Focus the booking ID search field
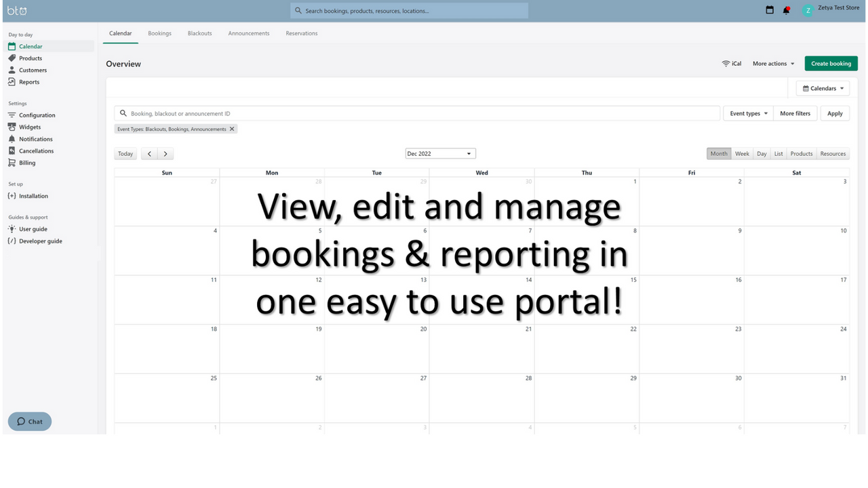Image resolution: width=868 pixels, height=488 pixels. pos(420,114)
